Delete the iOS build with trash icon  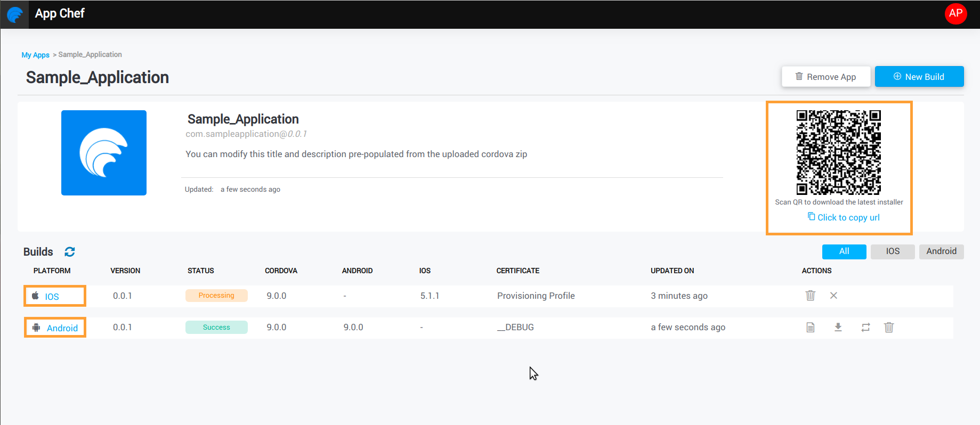(810, 296)
